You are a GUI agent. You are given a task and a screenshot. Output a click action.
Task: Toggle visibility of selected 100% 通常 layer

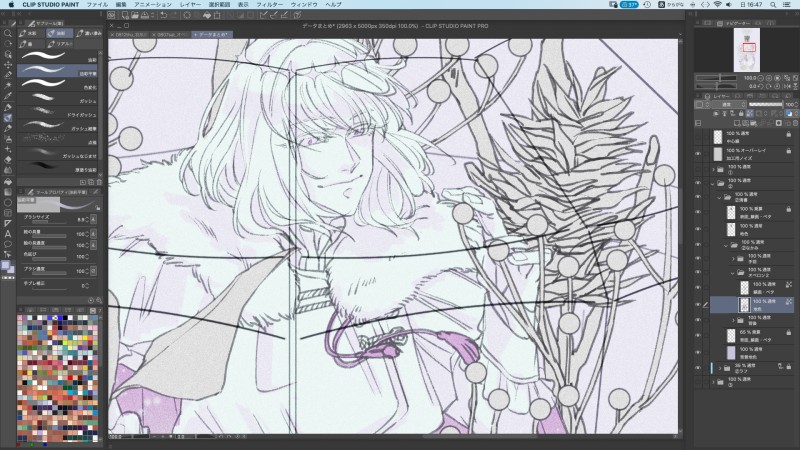[698, 305]
